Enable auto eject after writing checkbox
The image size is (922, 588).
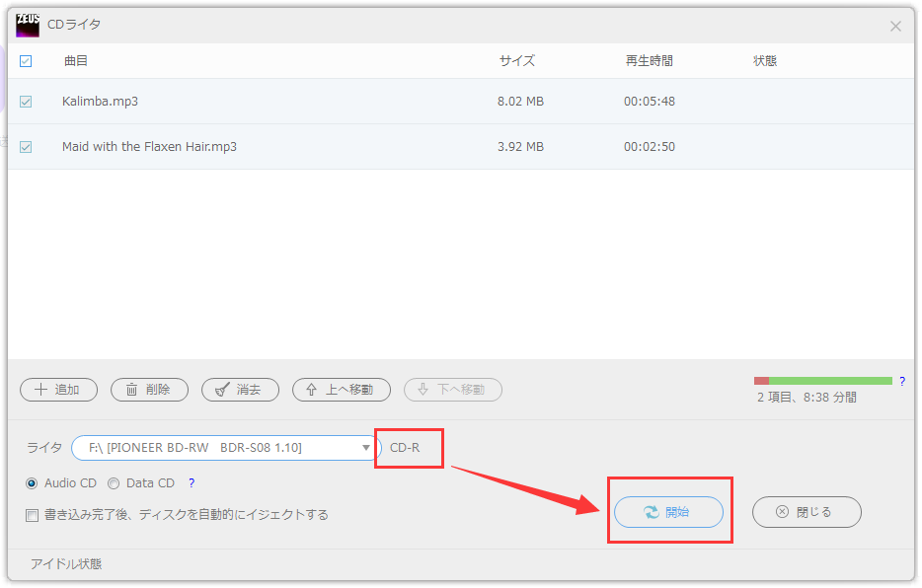[x=32, y=516]
